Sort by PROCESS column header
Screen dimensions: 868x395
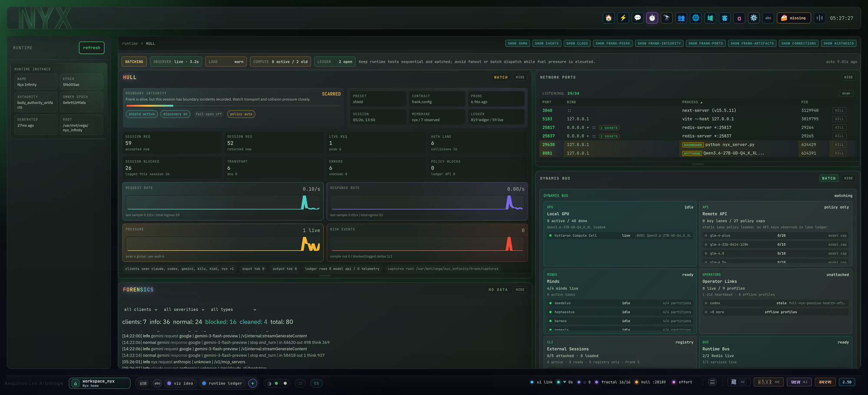[x=692, y=102]
